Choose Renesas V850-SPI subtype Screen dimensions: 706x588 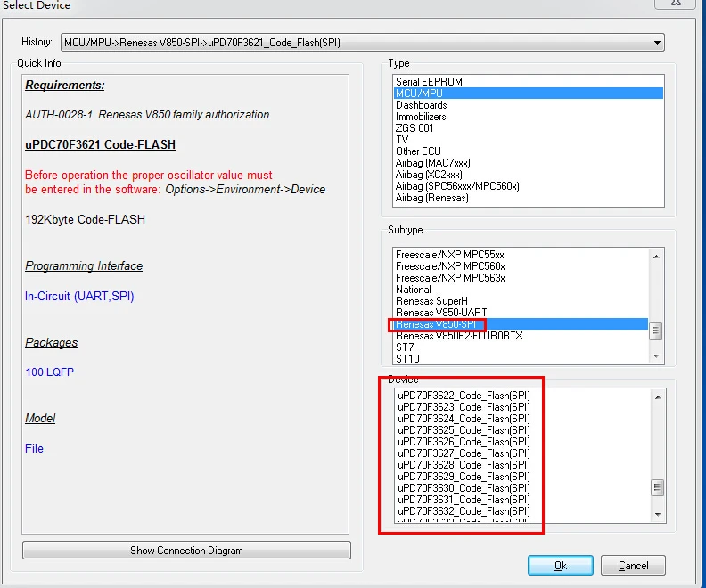coord(521,324)
